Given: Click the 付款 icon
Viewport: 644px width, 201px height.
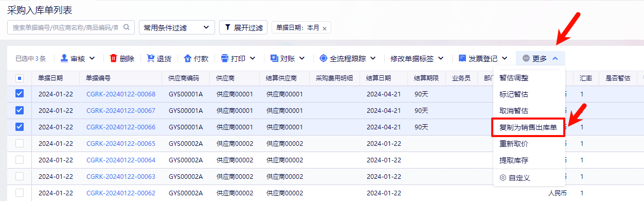Looking at the screenshot, I should point(187,58).
